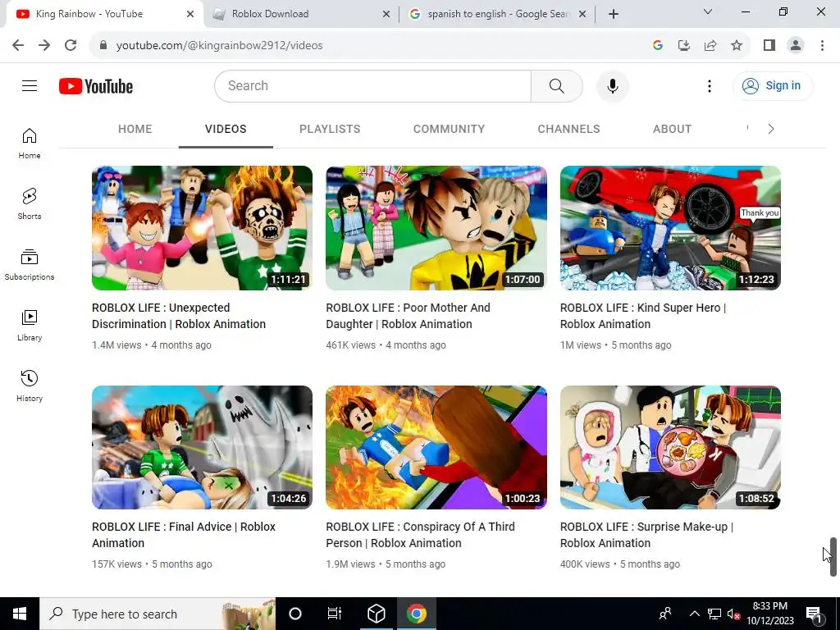Open the COMMUNITY tab
The width and height of the screenshot is (840, 630).
(x=449, y=129)
